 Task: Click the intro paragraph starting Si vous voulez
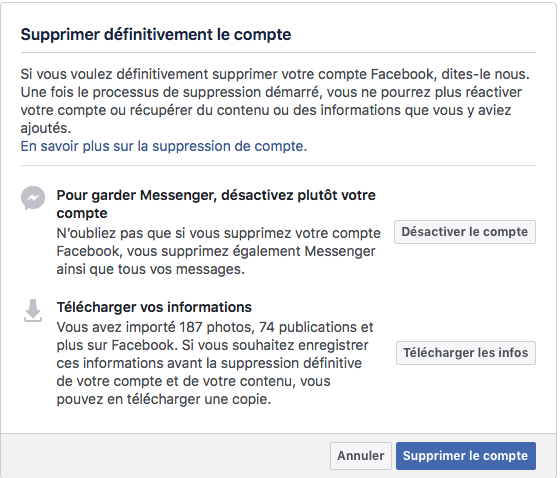(275, 101)
